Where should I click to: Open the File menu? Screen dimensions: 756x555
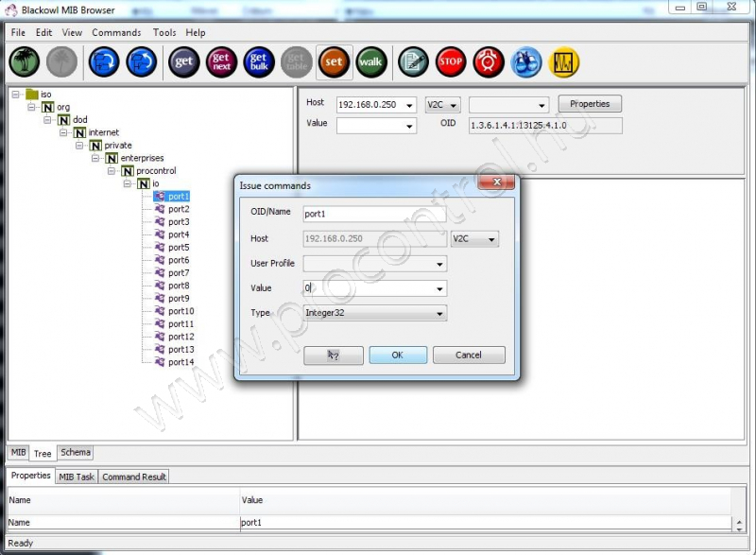(x=18, y=33)
